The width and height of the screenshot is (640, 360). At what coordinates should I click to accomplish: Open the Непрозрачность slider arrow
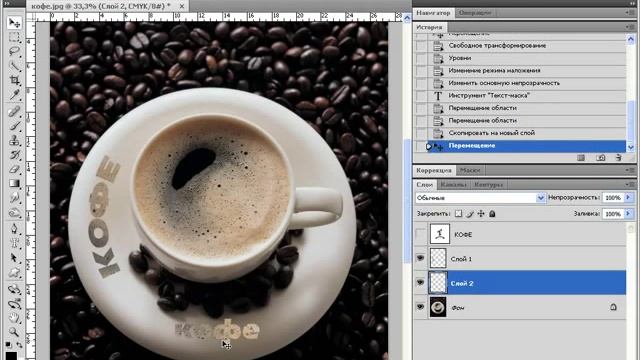(x=628, y=198)
